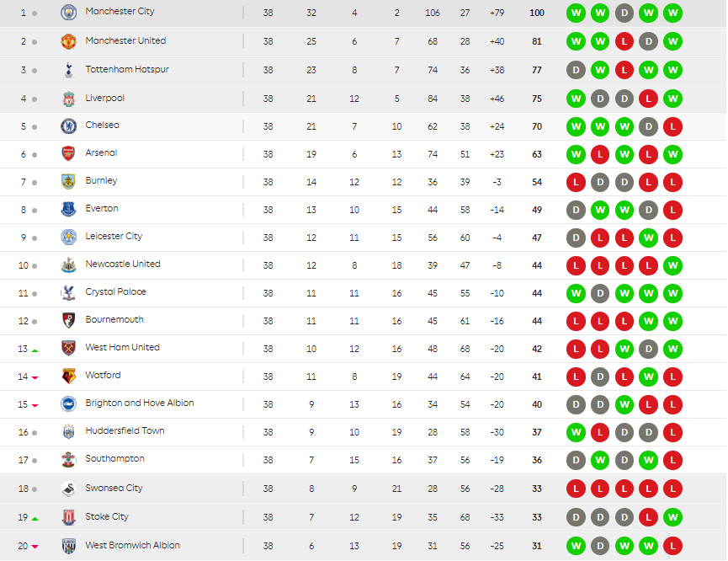Open the Leicester City team link
728x561 pixels.
pyautogui.click(x=114, y=236)
